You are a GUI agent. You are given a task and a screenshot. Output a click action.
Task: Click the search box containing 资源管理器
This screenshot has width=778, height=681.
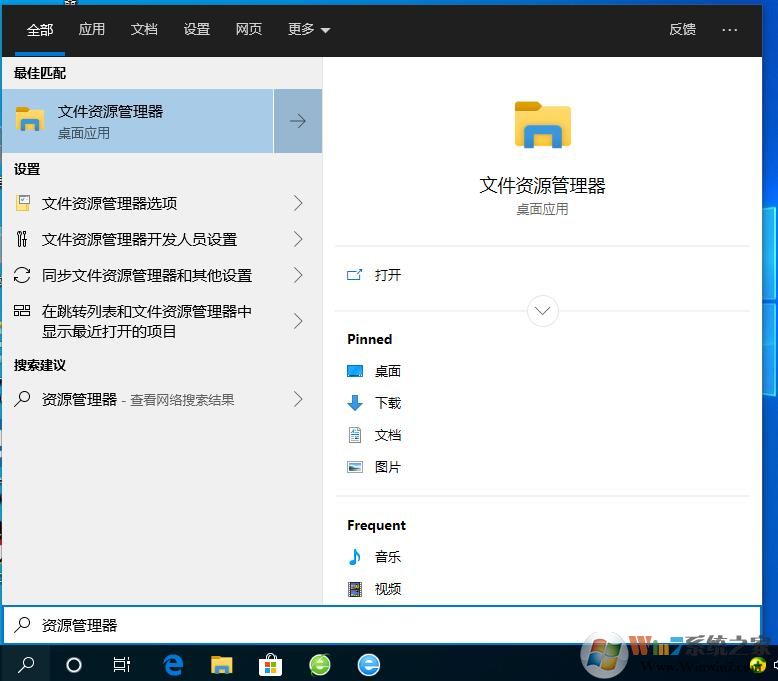pyautogui.click(x=382, y=625)
